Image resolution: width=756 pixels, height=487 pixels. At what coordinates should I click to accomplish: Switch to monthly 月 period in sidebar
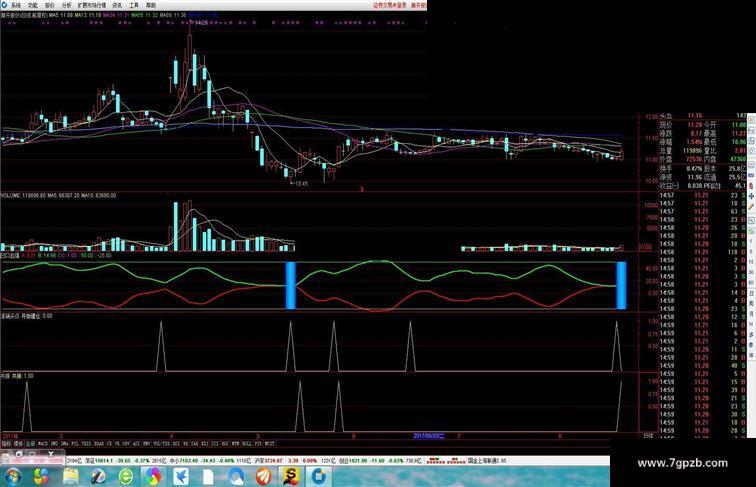point(752,313)
